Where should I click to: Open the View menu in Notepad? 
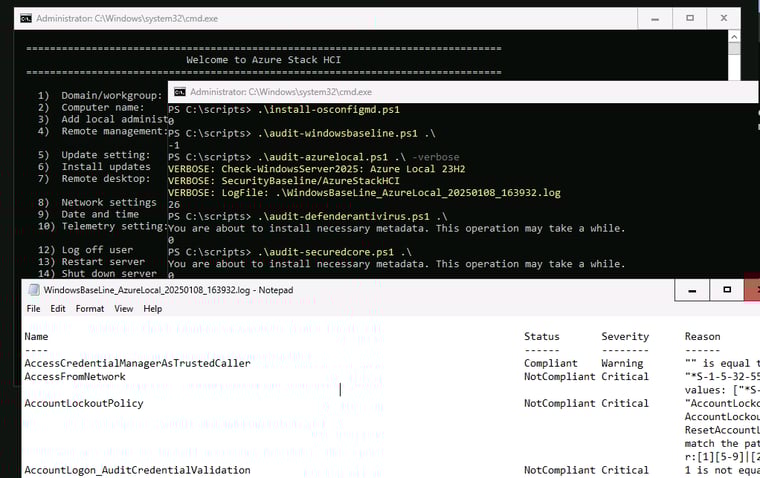124,309
